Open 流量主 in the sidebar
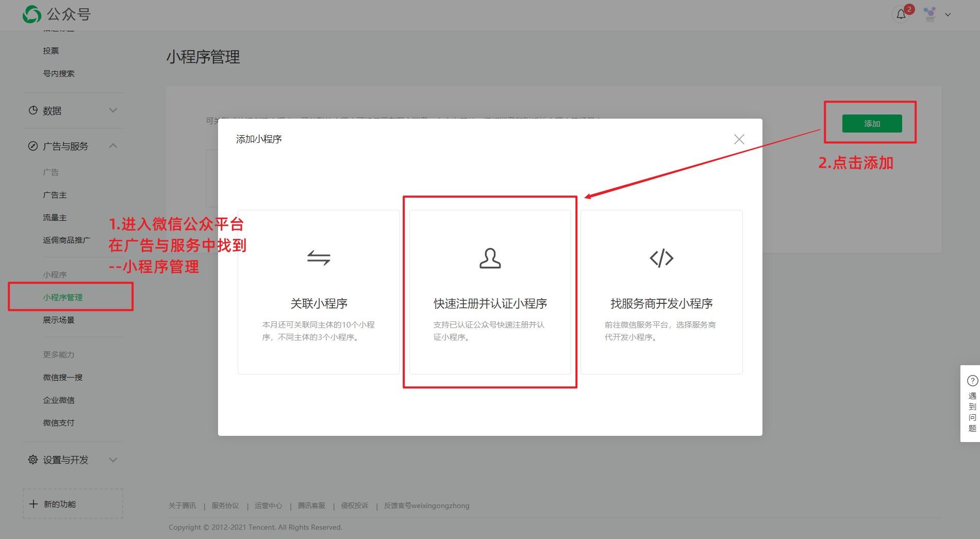Viewport: 980px width, 539px height. click(x=55, y=218)
